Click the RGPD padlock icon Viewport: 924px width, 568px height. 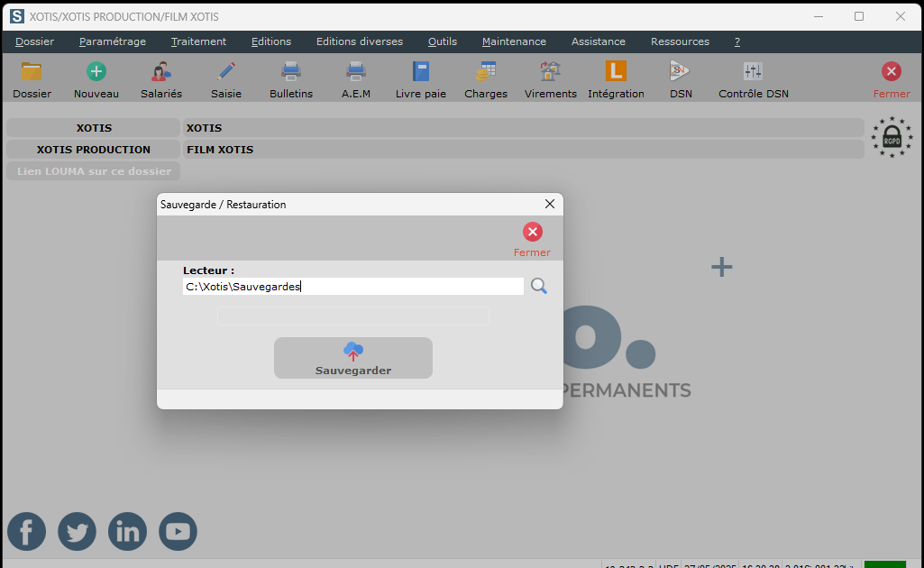(892, 137)
